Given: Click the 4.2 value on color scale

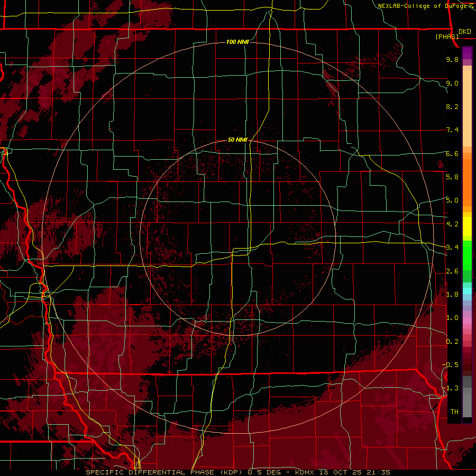Looking at the screenshot, I should coord(452,224).
